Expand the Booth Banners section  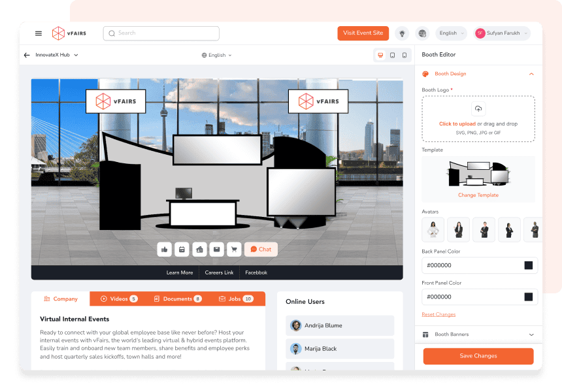pyautogui.click(x=531, y=335)
